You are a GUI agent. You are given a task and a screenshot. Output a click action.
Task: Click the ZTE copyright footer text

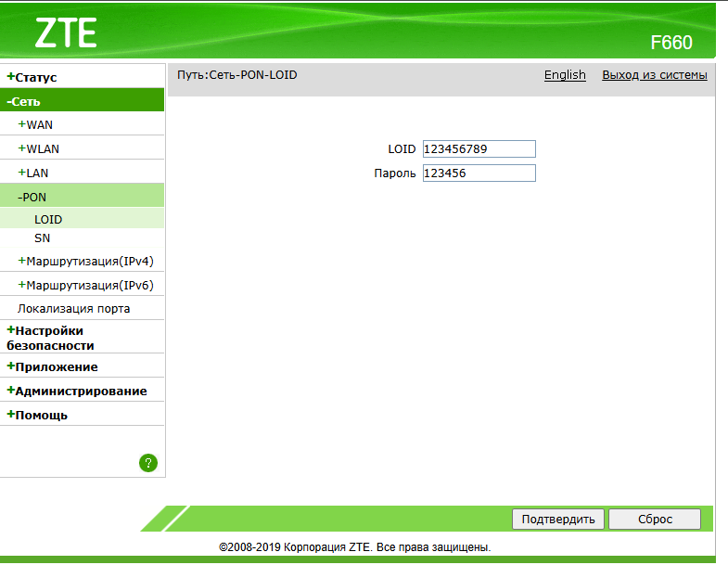354,547
